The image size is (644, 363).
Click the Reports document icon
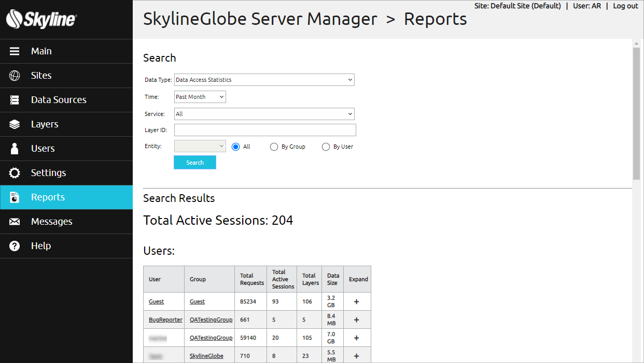coord(15,197)
